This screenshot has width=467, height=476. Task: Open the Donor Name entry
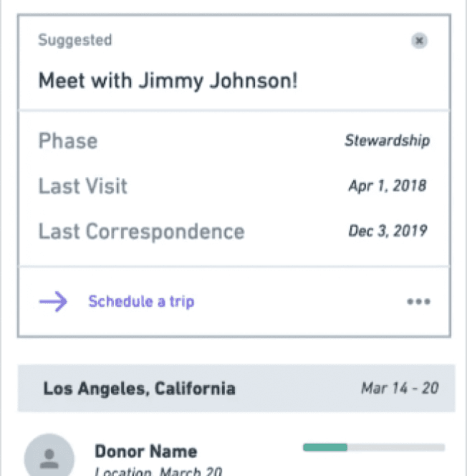(x=146, y=452)
